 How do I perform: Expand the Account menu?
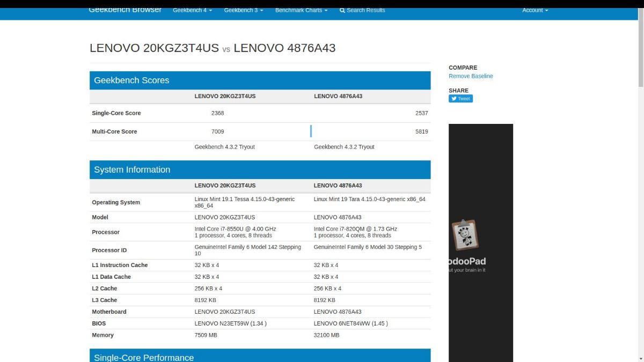(x=535, y=10)
